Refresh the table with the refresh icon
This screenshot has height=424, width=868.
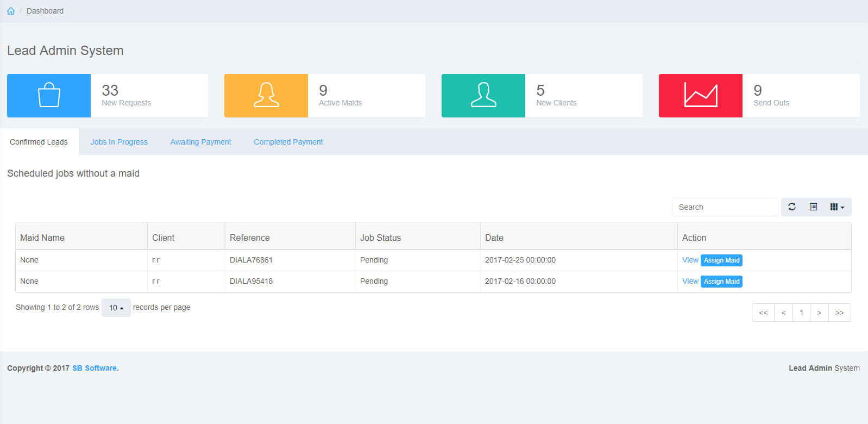pyautogui.click(x=792, y=207)
